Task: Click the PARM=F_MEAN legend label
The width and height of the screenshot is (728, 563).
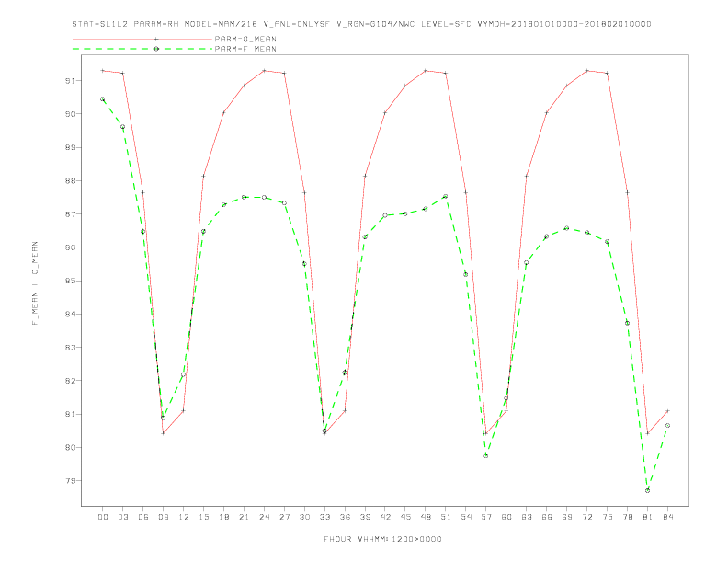Action: click(245, 49)
